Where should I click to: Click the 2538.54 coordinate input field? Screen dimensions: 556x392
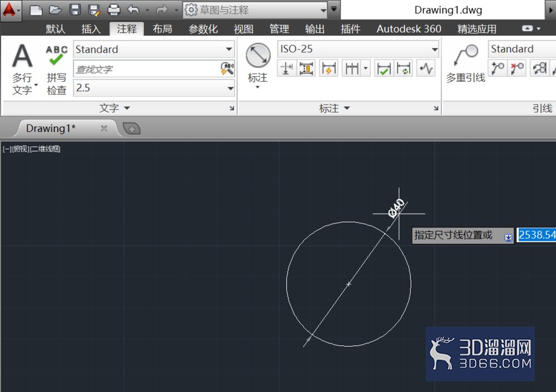tap(537, 235)
